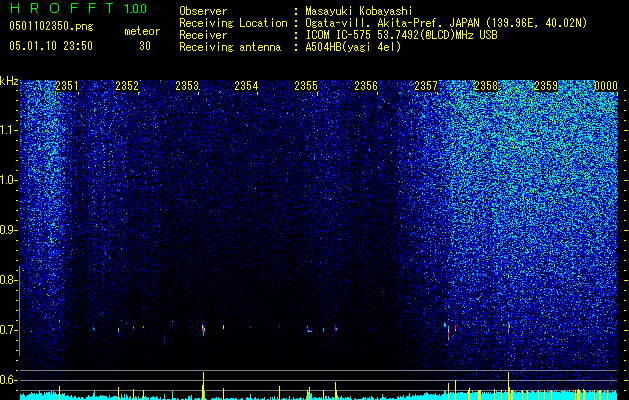Select the ICOM IC-575 receiver frequency text

(x=401, y=35)
